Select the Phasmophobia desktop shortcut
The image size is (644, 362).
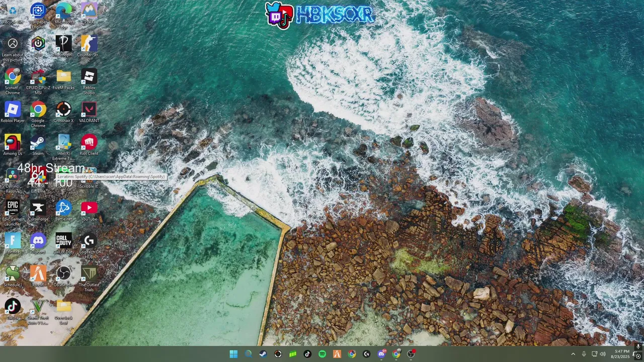tap(63, 47)
